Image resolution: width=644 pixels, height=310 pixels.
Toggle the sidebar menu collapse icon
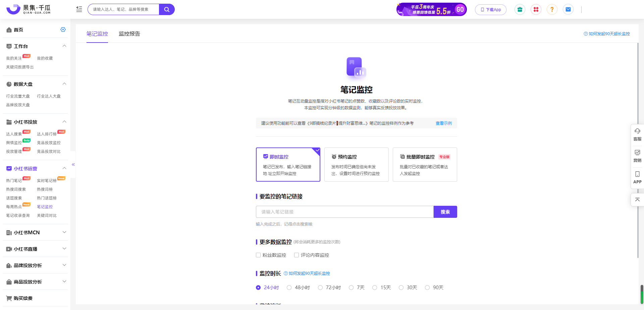coord(79,9)
